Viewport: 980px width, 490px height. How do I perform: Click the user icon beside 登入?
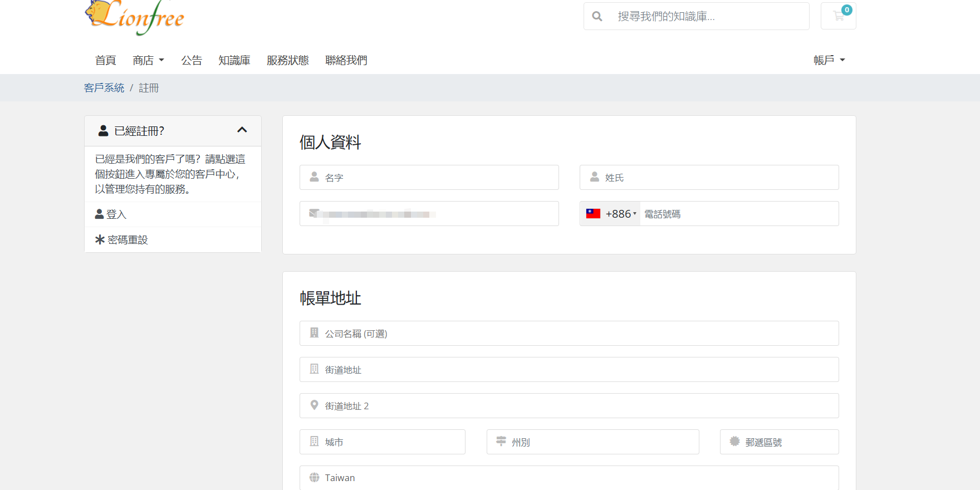tap(99, 214)
